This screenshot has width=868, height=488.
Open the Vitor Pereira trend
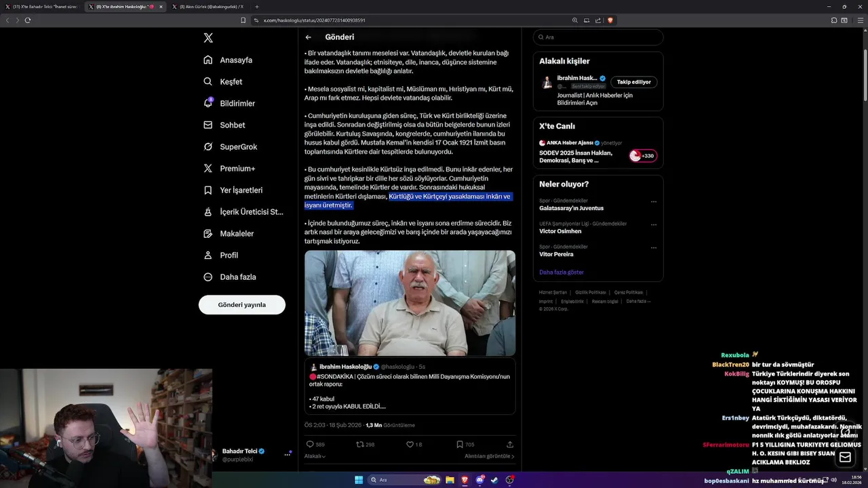(556, 254)
